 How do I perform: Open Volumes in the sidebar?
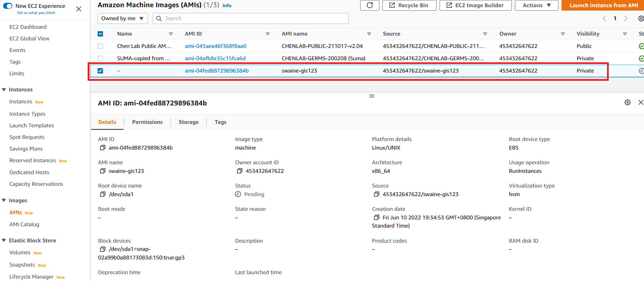[20, 253]
